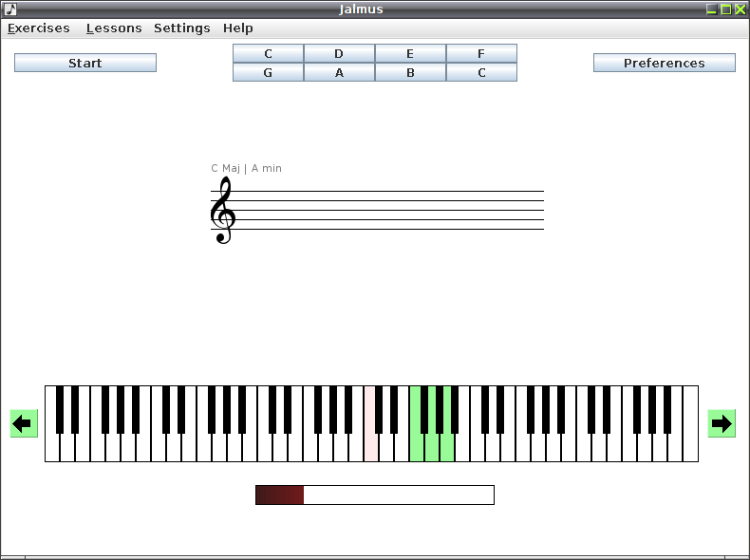Viewport: 750px width, 560px height.
Task: Choose the A note button
Action: (339, 73)
